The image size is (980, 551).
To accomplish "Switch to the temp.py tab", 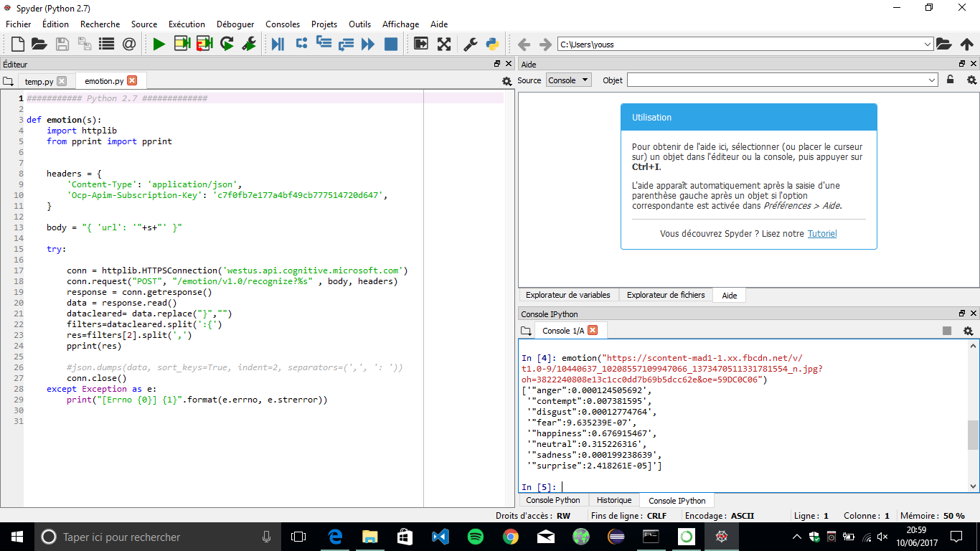I will 41,81.
